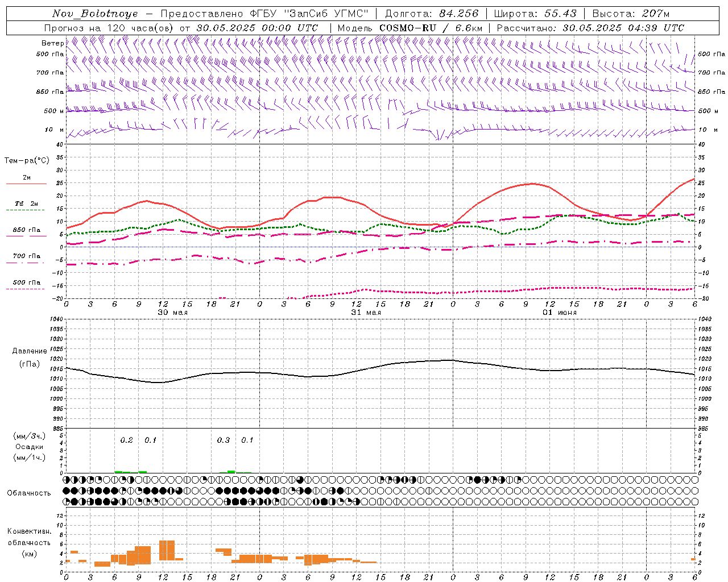Select the text ФГБУ "ЗапСиб УГМС" in the header
This screenshot has width=728, height=582.
(309, 14)
